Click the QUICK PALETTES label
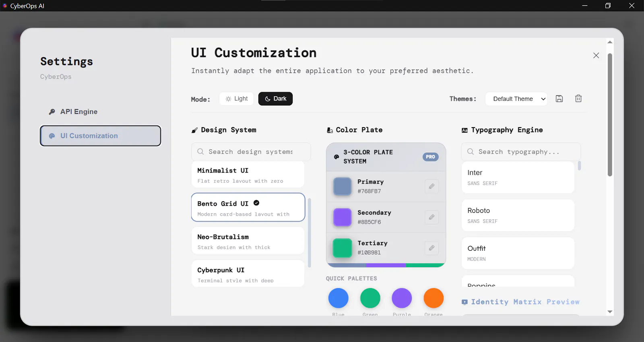Viewport: 644px width, 342px height. point(351,278)
